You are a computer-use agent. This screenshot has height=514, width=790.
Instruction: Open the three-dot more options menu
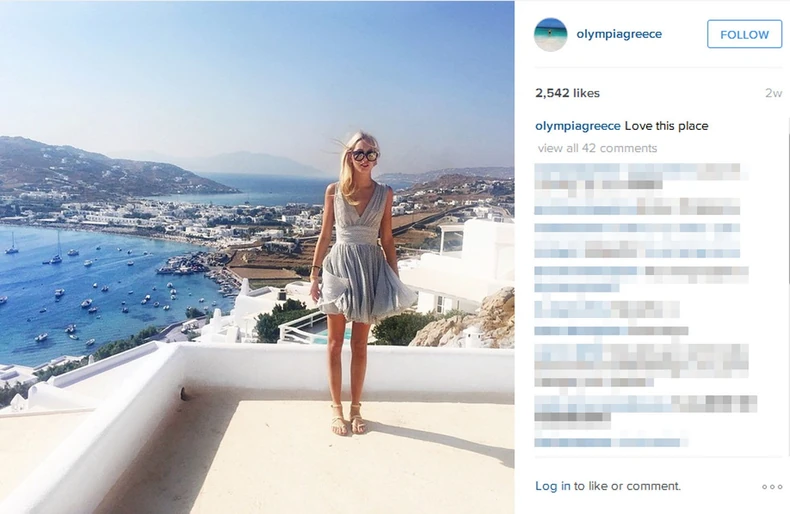(772, 487)
